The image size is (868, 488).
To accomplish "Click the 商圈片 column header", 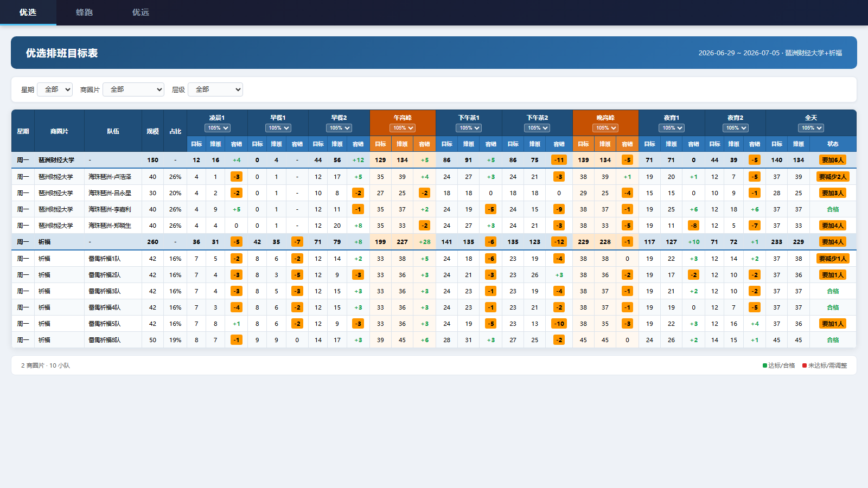I will [59, 131].
